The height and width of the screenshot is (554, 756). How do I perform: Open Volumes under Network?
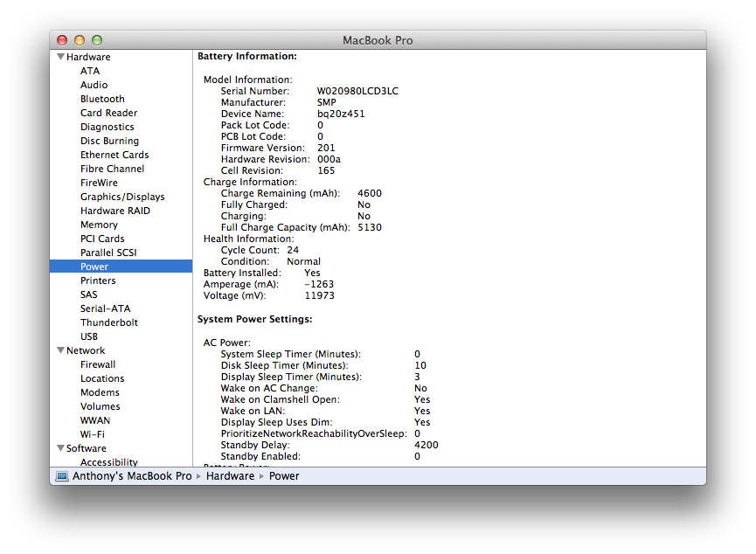point(100,406)
